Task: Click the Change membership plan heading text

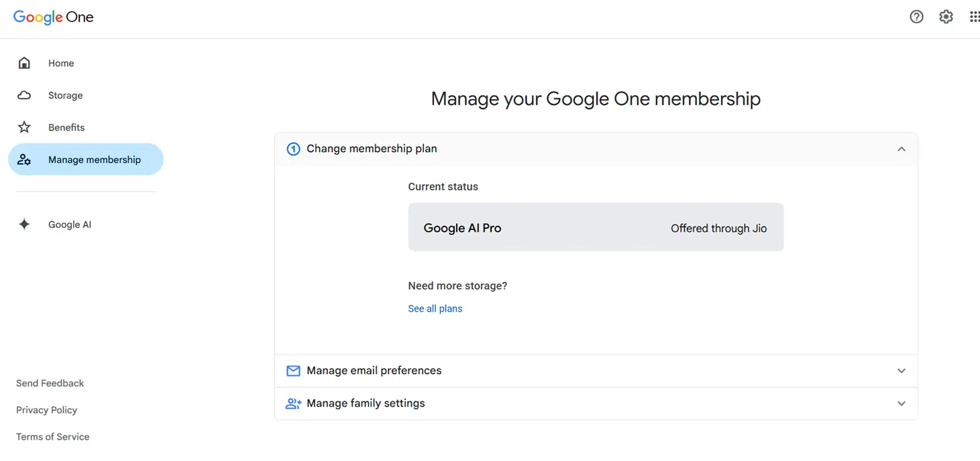Action: coord(372,149)
